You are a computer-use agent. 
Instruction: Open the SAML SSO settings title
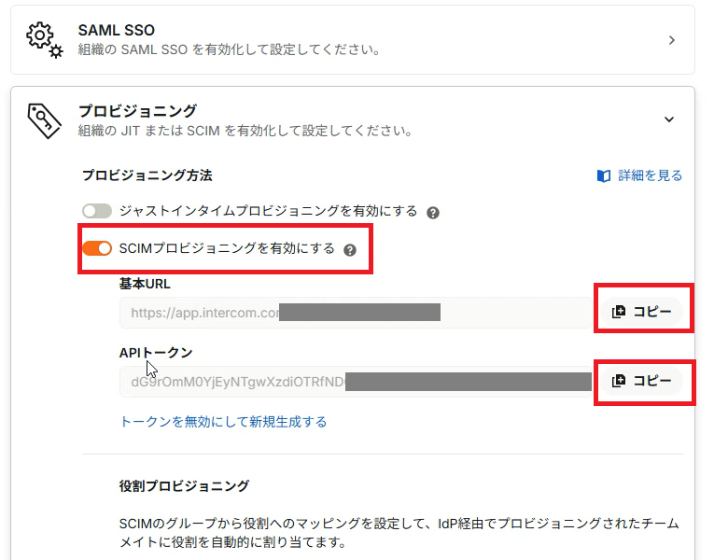pyautogui.click(x=116, y=30)
